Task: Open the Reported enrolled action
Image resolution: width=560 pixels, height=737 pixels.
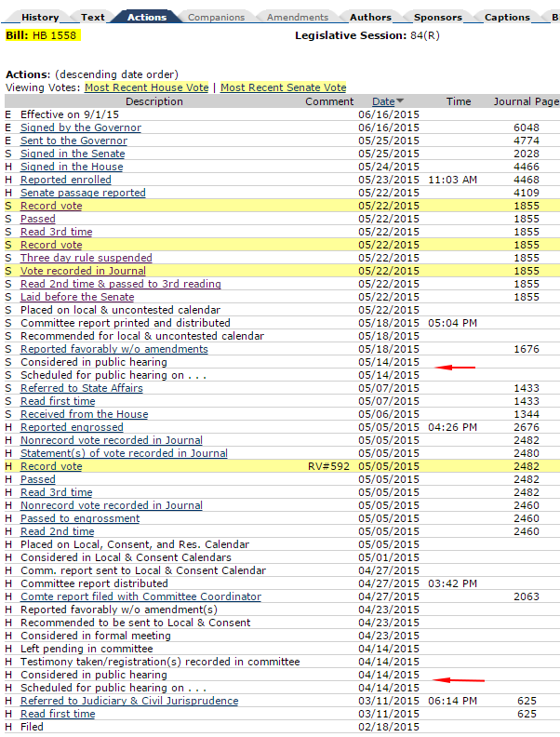Action: pos(65,180)
